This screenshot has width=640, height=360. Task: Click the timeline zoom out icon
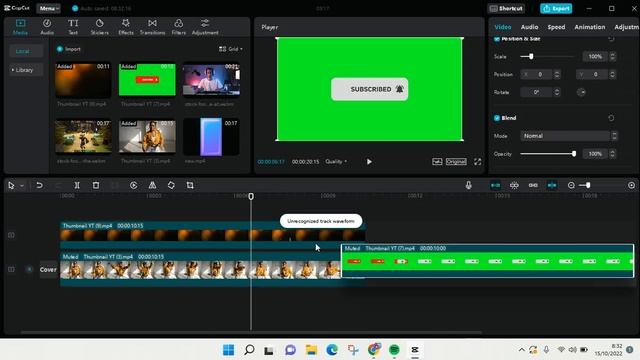pos(571,185)
